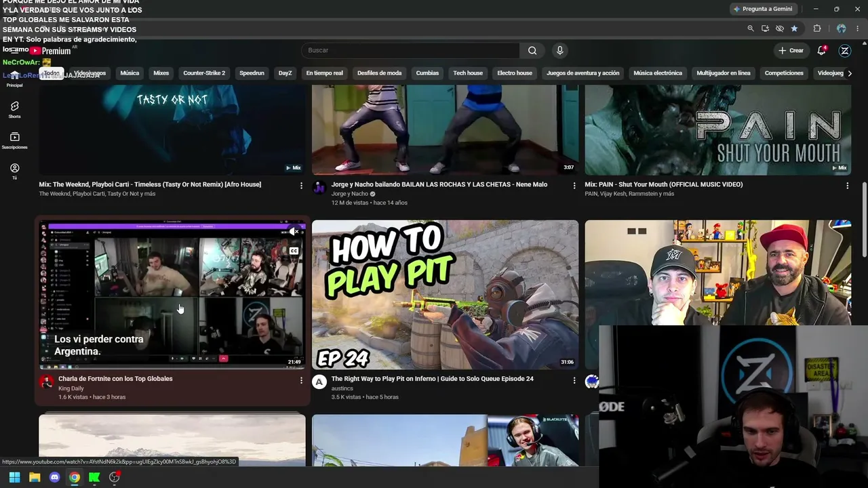Open the YouTube Premium home logo

[50, 51]
